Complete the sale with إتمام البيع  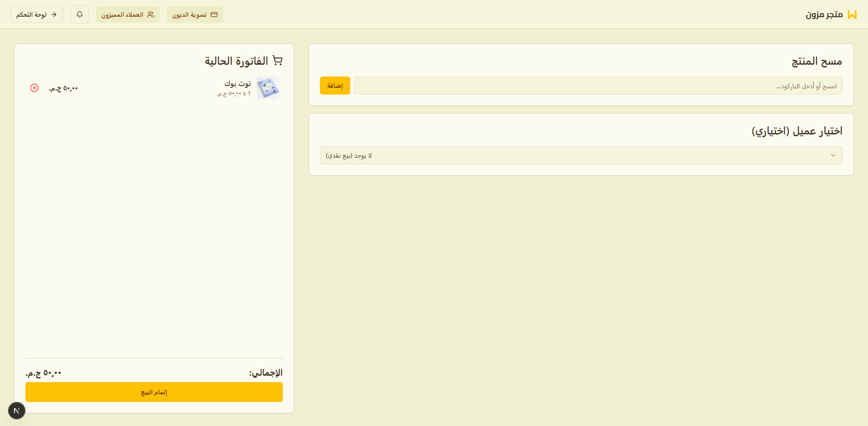pos(154,392)
